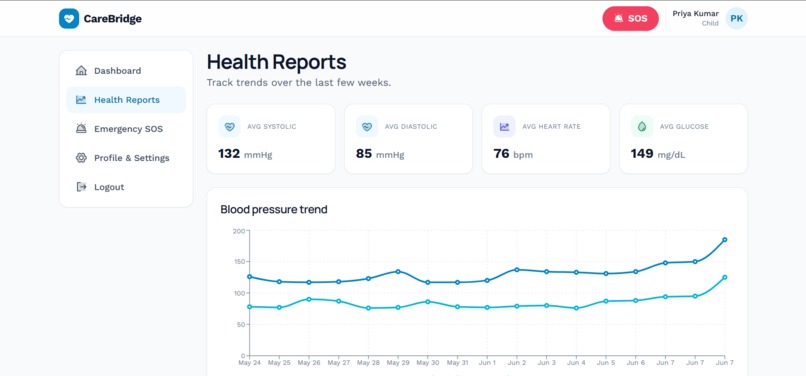Open Emergency SOS sidebar page

tap(126, 129)
